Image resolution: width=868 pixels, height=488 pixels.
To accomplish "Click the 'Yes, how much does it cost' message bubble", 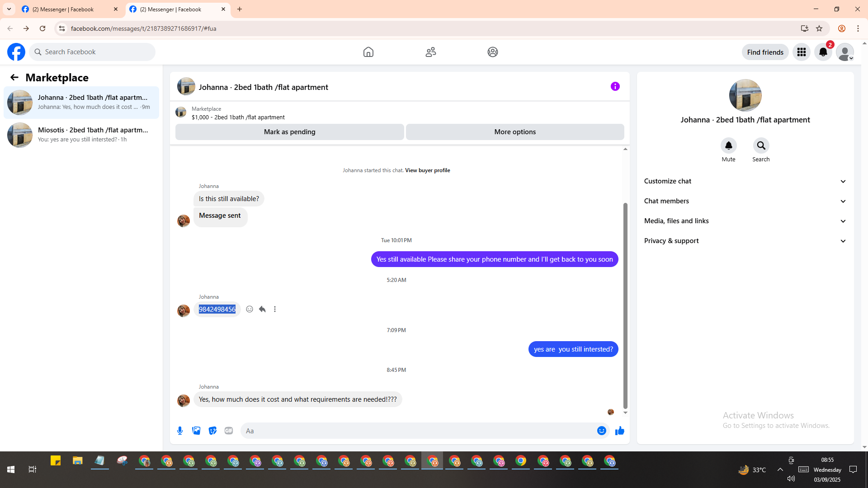I will coord(298,399).
